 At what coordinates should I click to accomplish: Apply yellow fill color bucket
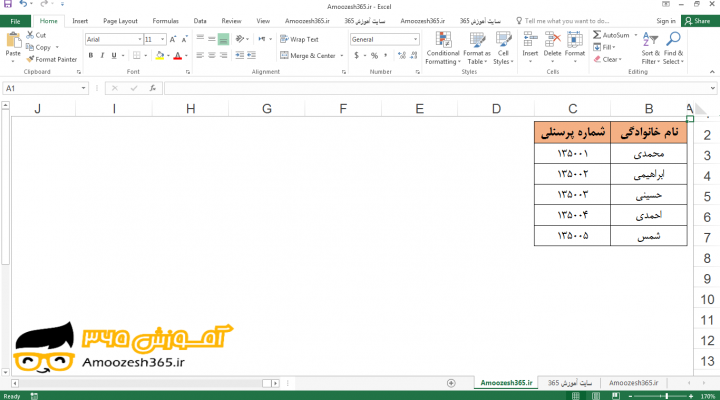pyautogui.click(x=160, y=56)
